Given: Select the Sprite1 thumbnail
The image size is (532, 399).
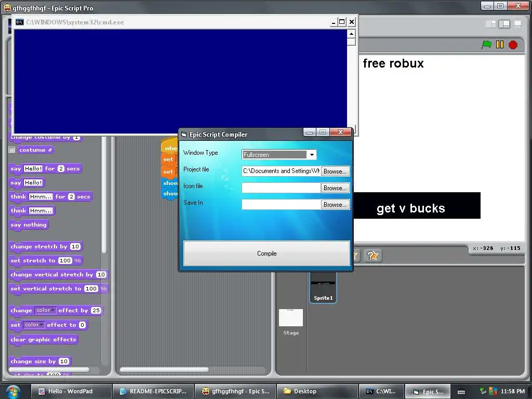Looking at the screenshot, I should pyautogui.click(x=323, y=287).
